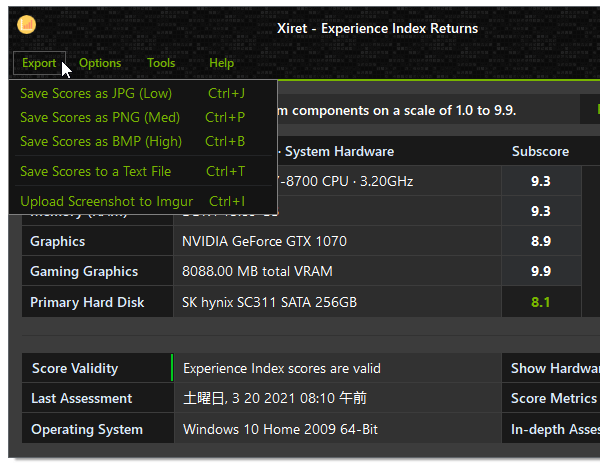
Task: Click the Xiret window title text
Action: pyautogui.click(x=377, y=28)
